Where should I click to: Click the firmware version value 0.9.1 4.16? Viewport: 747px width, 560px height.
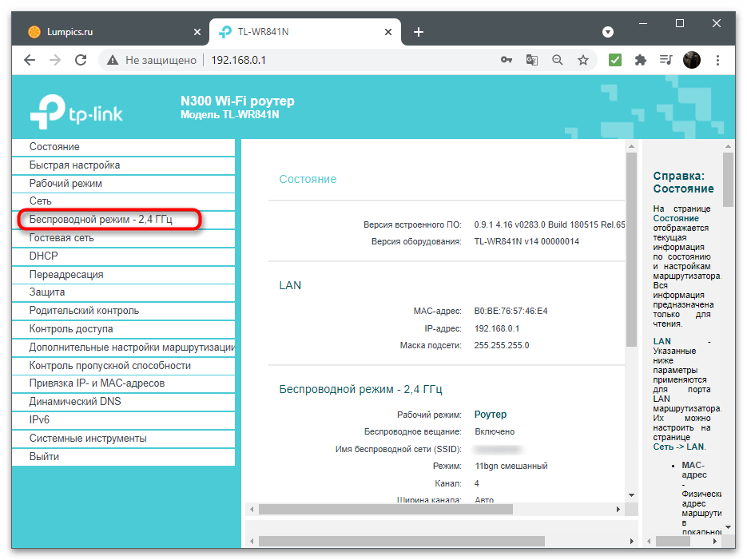(x=550, y=224)
